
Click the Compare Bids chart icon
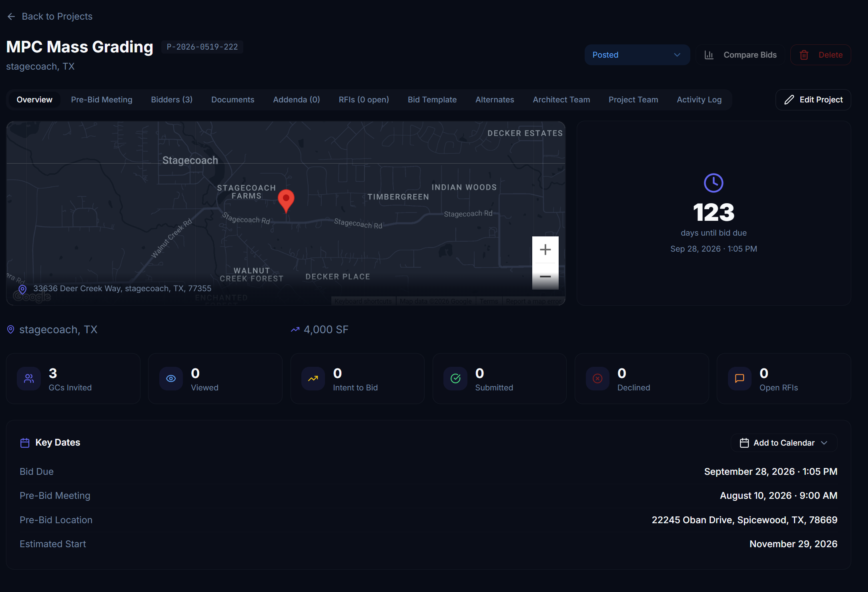pyautogui.click(x=709, y=55)
